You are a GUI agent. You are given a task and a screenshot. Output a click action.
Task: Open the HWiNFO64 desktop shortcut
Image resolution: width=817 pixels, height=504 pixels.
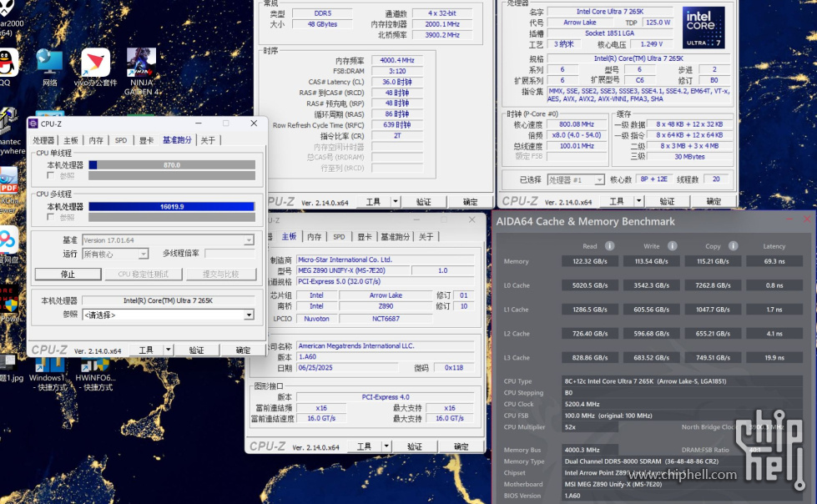point(95,364)
